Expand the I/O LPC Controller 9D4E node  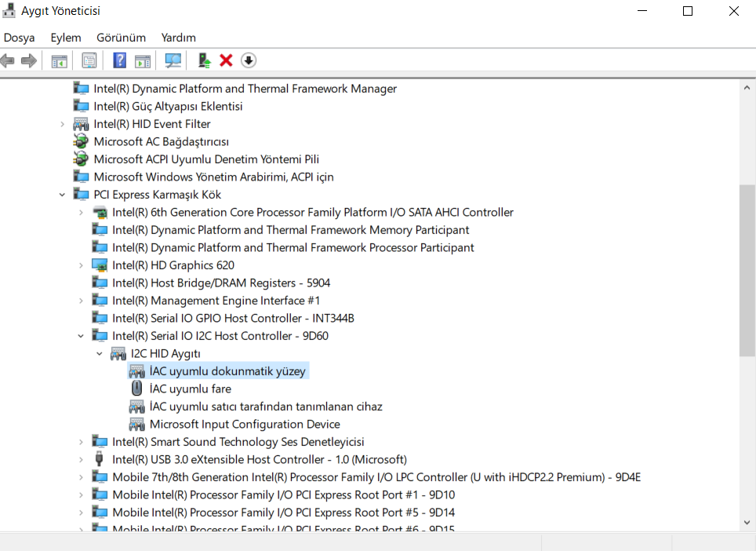[81, 477]
